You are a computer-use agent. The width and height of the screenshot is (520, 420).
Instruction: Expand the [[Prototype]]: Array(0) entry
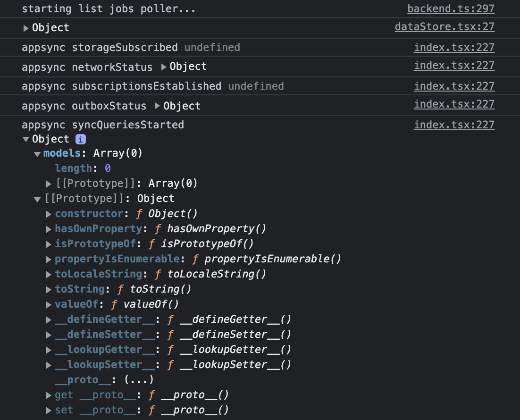pyautogui.click(x=49, y=183)
